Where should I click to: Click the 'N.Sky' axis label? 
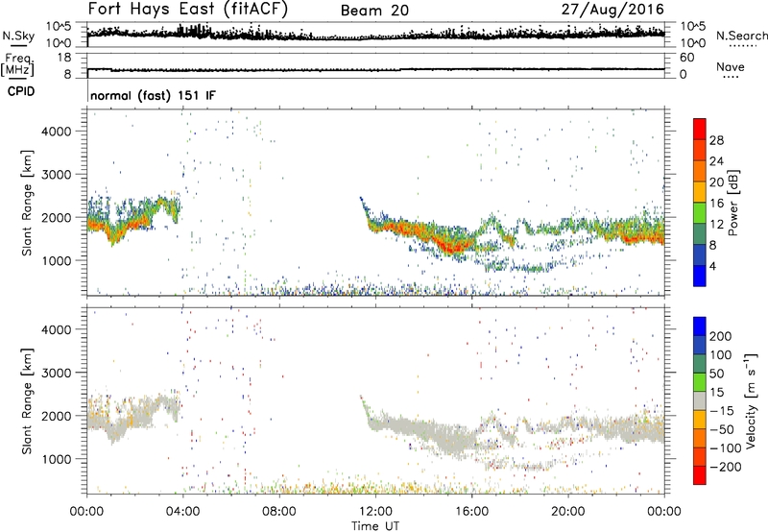(18, 36)
